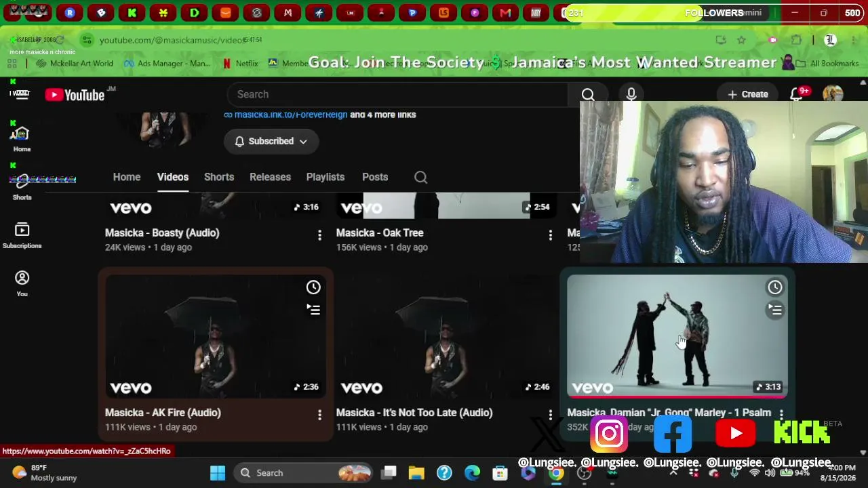Bookmark this page with the star icon
This screenshot has width=868, height=488.
pos(741,40)
